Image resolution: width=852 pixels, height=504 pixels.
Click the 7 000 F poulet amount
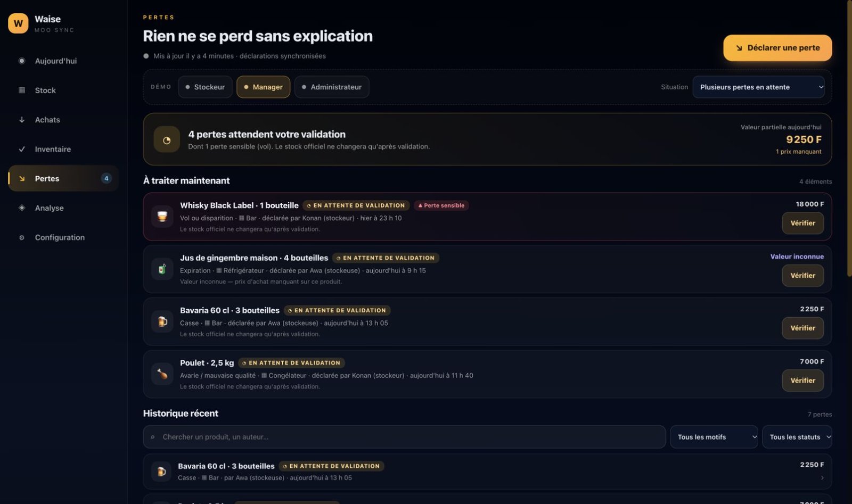pyautogui.click(x=812, y=361)
